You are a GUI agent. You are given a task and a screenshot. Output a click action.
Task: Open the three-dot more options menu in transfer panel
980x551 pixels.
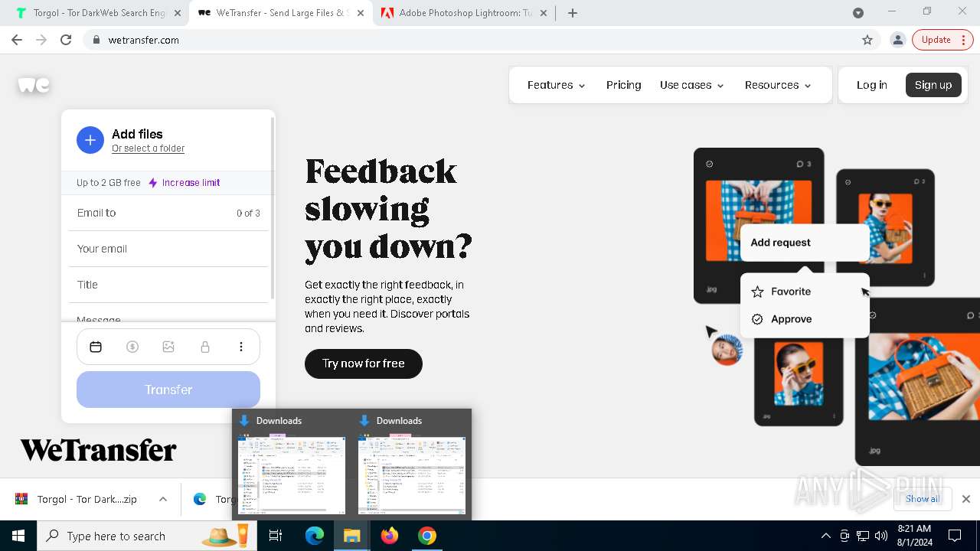point(241,347)
